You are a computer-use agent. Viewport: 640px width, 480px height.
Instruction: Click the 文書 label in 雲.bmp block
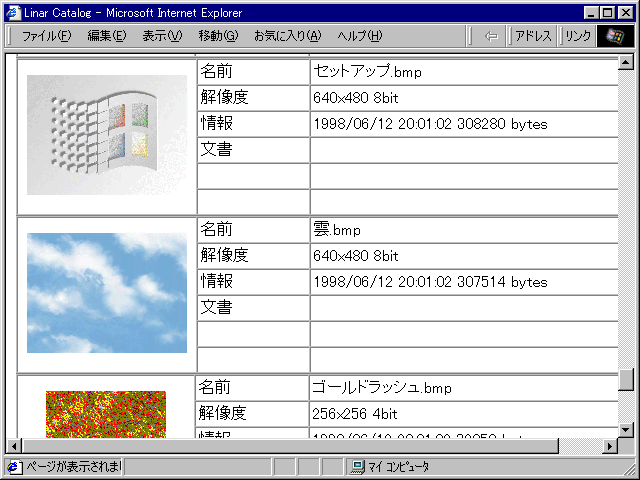coord(216,307)
